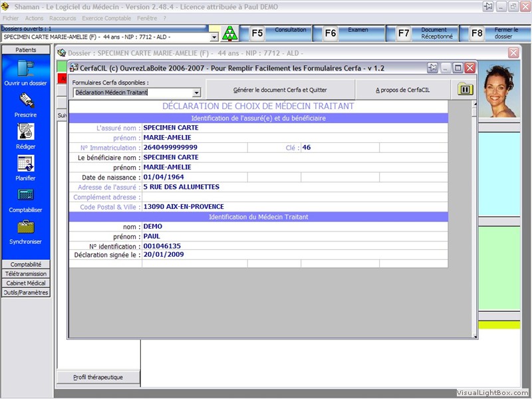Click the Date de naissance field
The height and width of the screenshot is (399, 532).
[x=194, y=178]
